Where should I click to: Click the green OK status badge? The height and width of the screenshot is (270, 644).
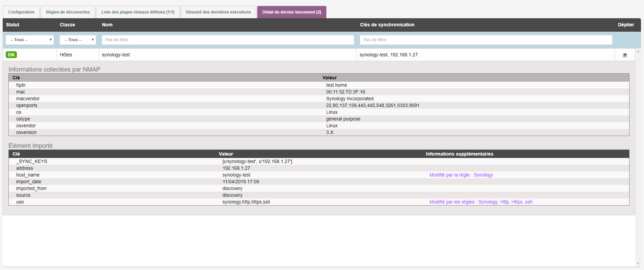[11, 55]
